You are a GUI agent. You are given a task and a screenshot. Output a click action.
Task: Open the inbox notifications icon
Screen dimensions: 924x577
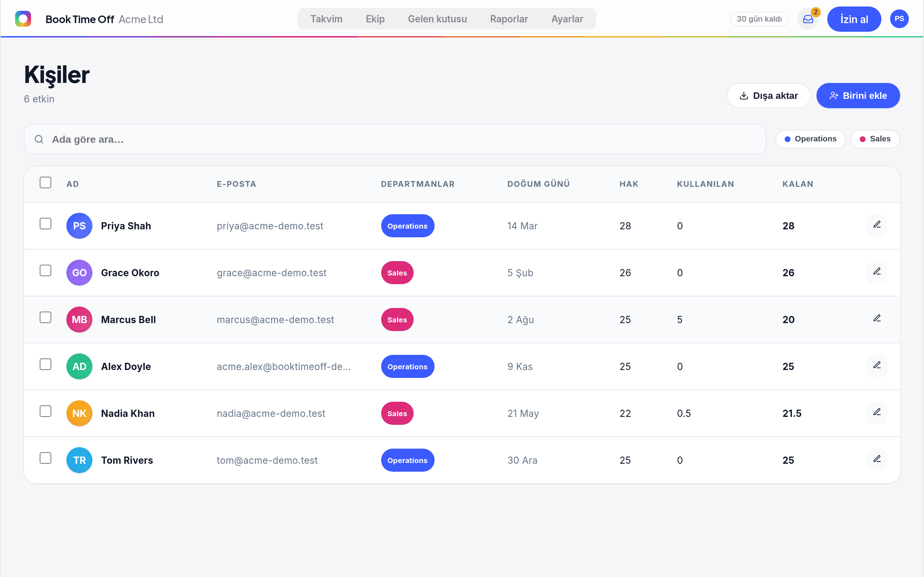(x=807, y=19)
